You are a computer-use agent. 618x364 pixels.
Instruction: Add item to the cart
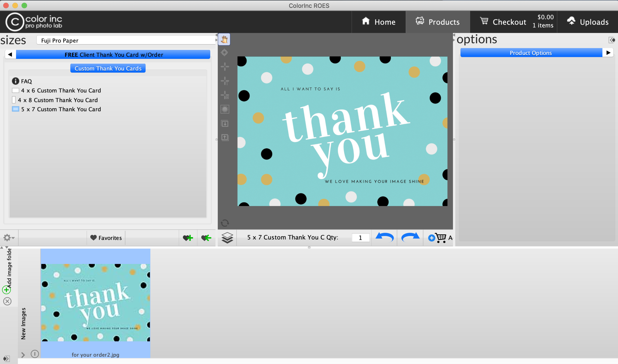pyautogui.click(x=440, y=238)
